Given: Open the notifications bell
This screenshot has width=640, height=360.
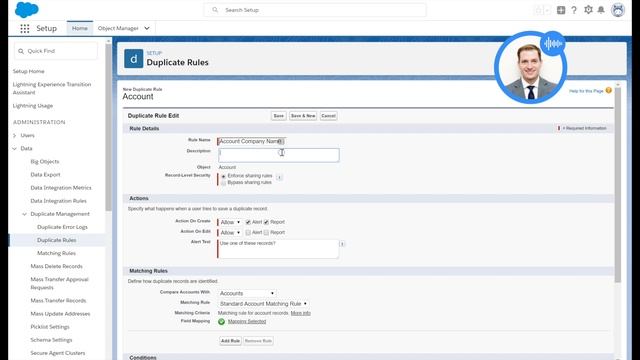Looking at the screenshot, I should pos(601,10).
